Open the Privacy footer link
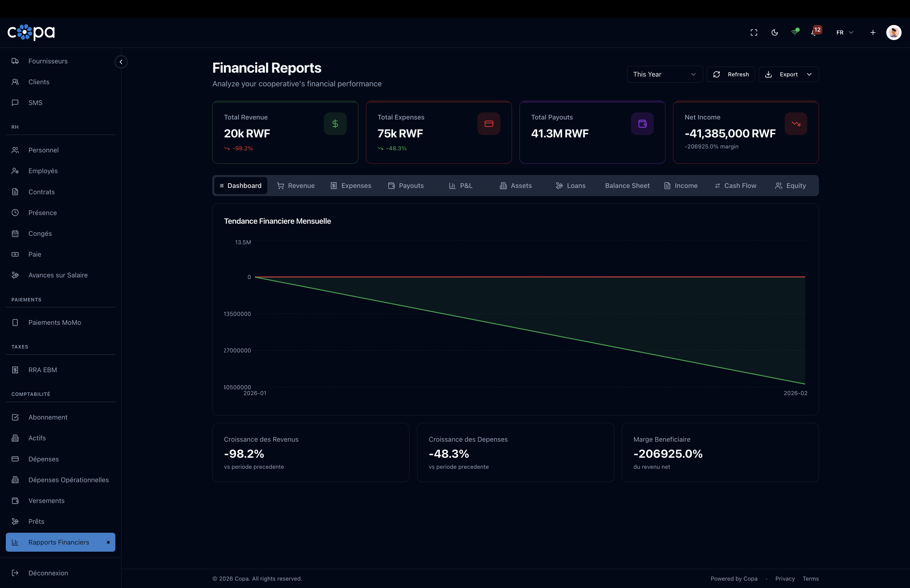910x588 pixels. pyautogui.click(x=785, y=579)
